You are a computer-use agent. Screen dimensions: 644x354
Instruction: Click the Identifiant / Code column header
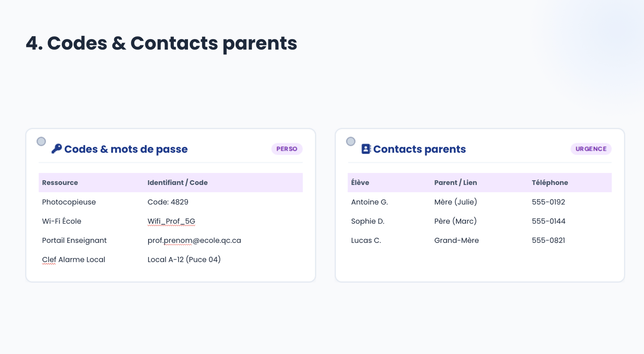[x=177, y=183]
